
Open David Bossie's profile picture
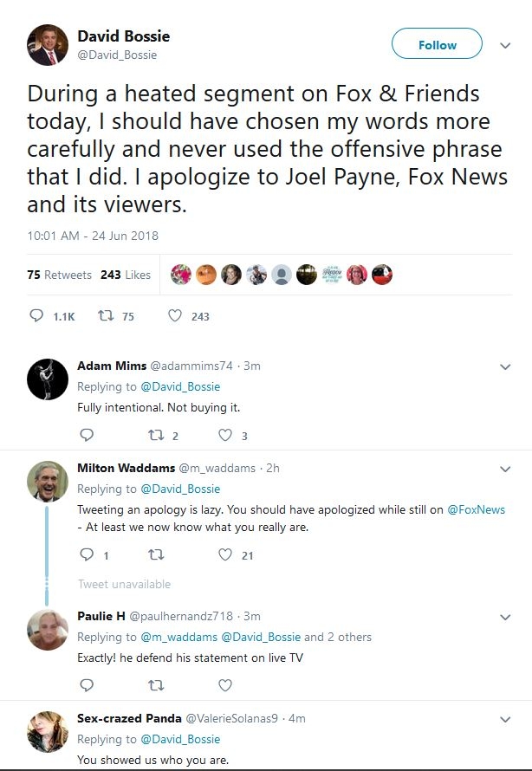click(47, 45)
